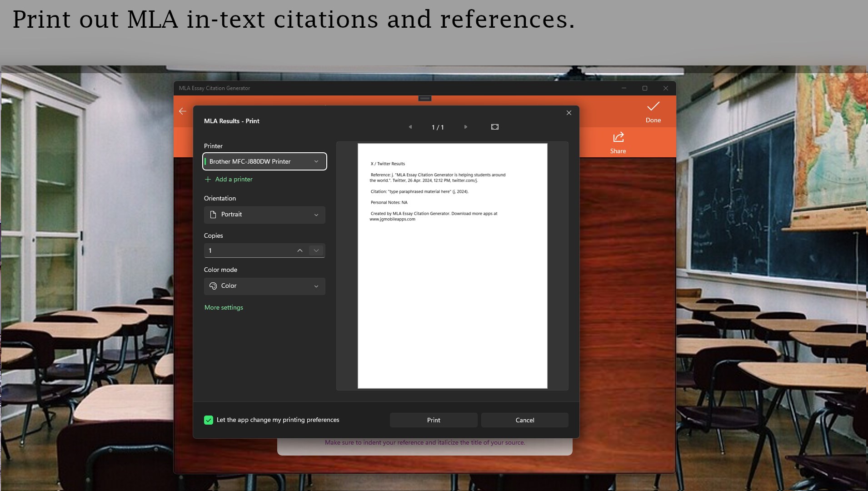Click the Done checkmark icon

click(653, 106)
